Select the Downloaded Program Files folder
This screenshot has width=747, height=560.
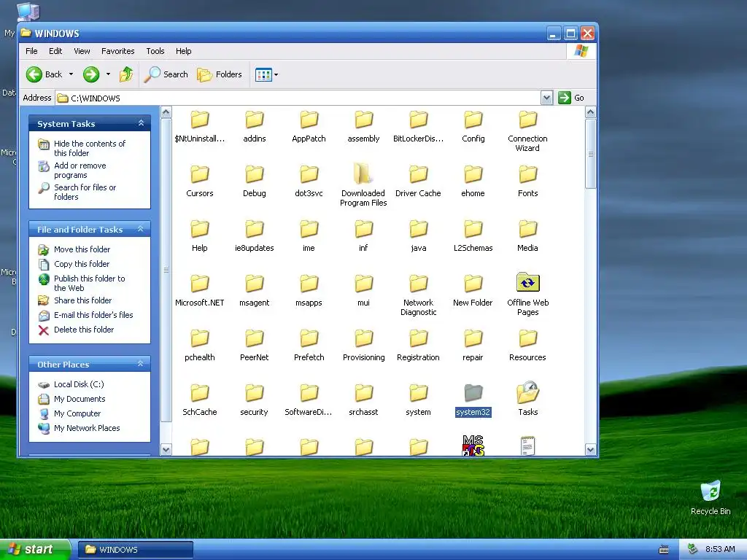[x=363, y=184]
